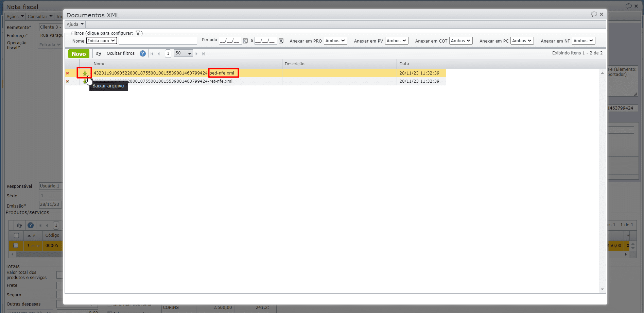The height and width of the screenshot is (313, 644).
Task: Open Anexar em COT dropdown
Action: (x=461, y=41)
